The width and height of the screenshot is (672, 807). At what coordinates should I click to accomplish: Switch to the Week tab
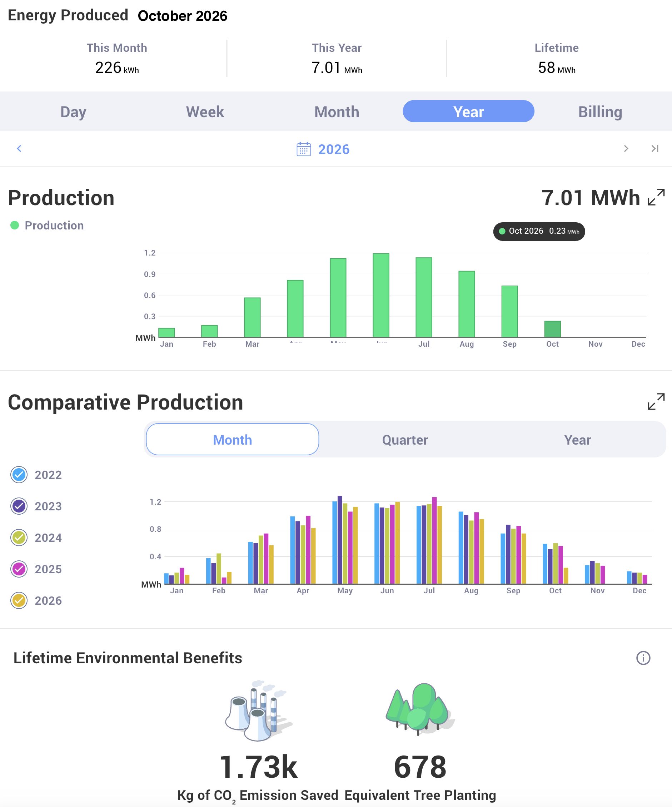point(205,112)
